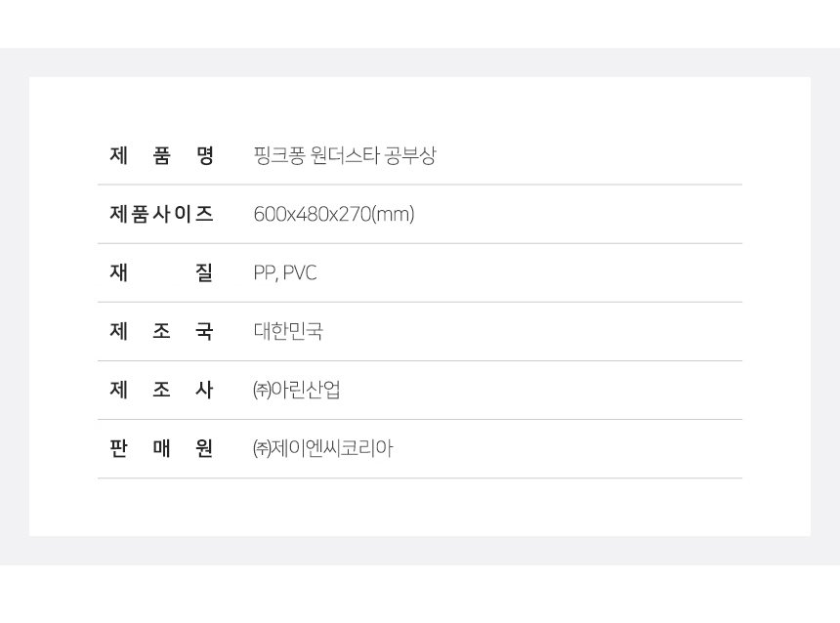Select the manufacturer ㈜아린산업
The image size is (840, 623).
296,390
